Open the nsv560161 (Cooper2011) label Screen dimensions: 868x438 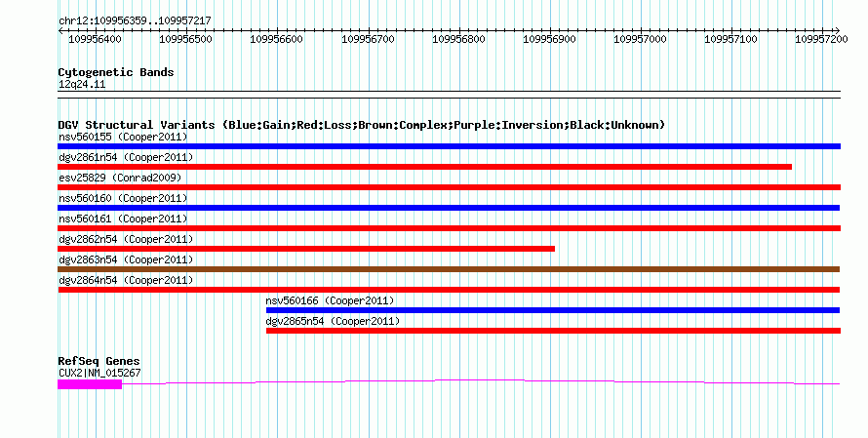click(123, 219)
